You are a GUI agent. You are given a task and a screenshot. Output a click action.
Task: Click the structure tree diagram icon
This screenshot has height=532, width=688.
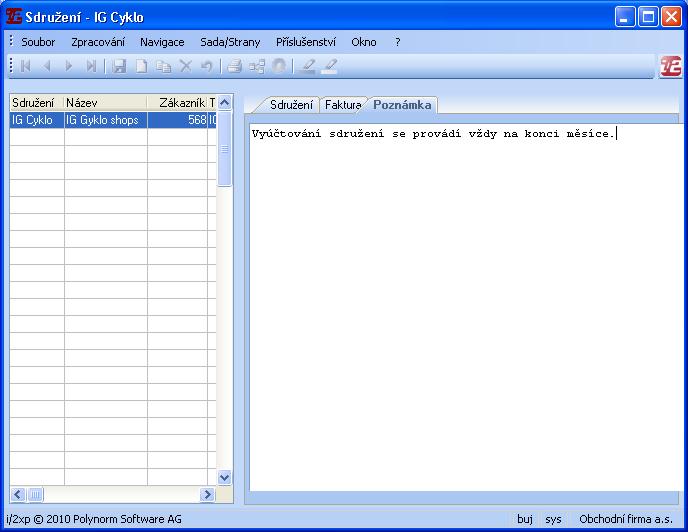pyautogui.click(x=257, y=66)
